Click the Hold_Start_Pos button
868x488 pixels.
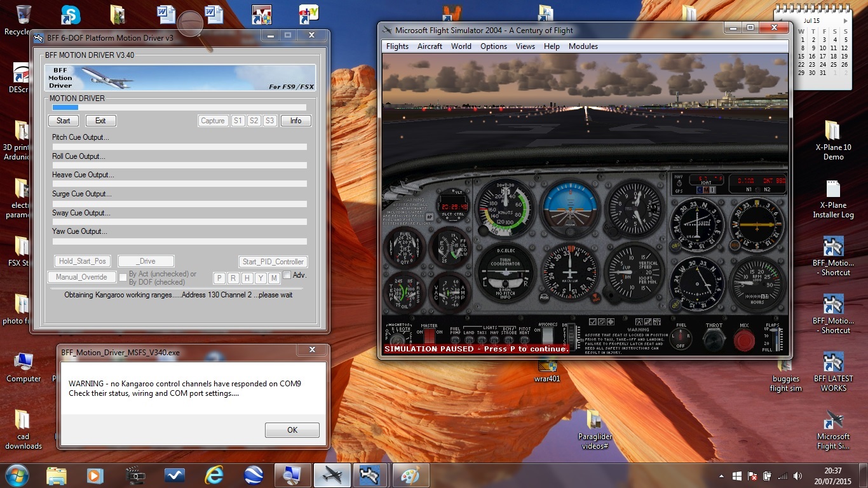(83, 261)
